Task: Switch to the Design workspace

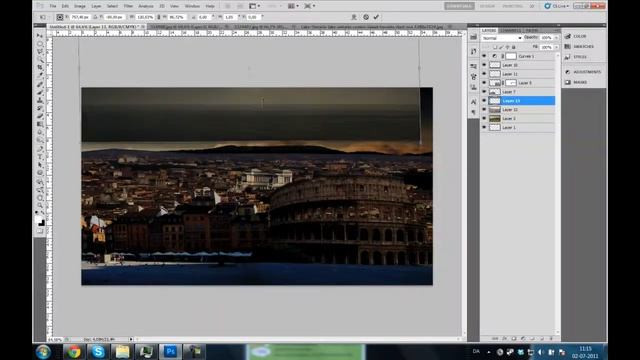Action: pos(487,6)
